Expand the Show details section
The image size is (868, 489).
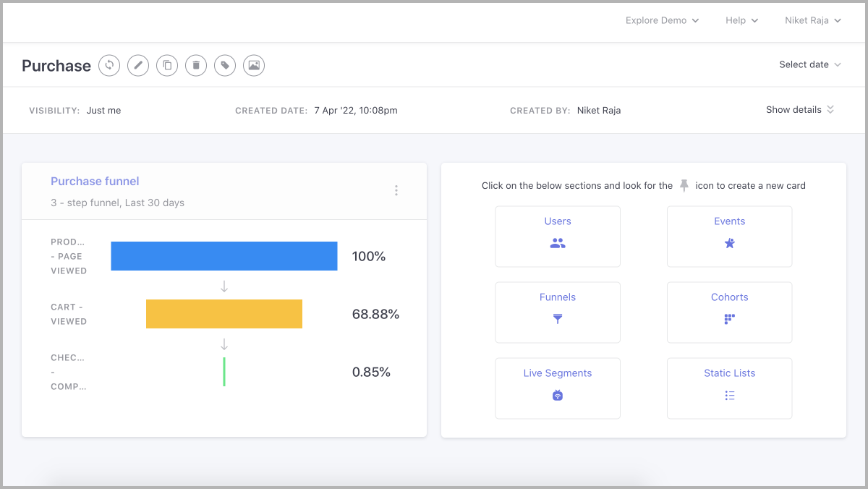799,110
